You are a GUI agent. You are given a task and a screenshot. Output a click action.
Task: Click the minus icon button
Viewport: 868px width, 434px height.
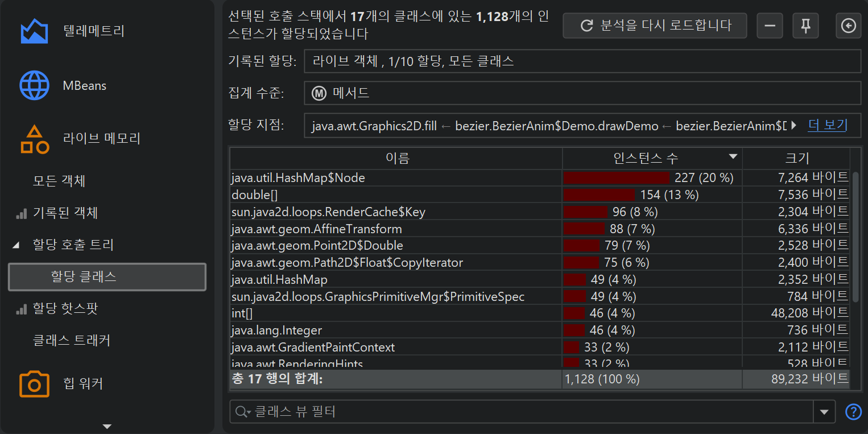pos(769,26)
